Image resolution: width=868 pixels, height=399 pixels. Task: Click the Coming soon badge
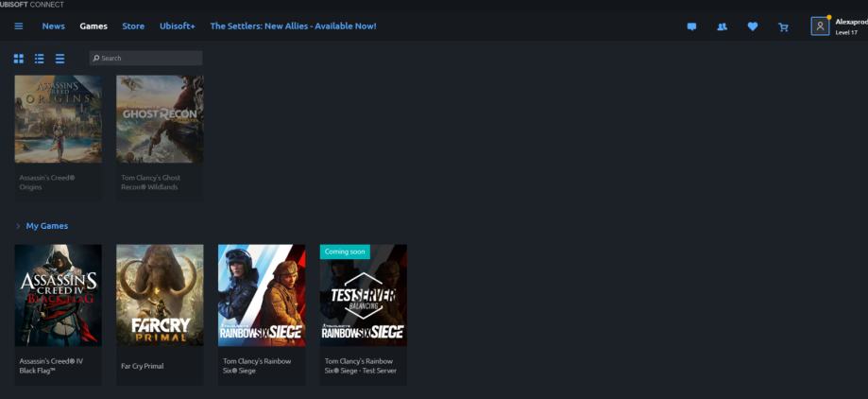coord(345,252)
